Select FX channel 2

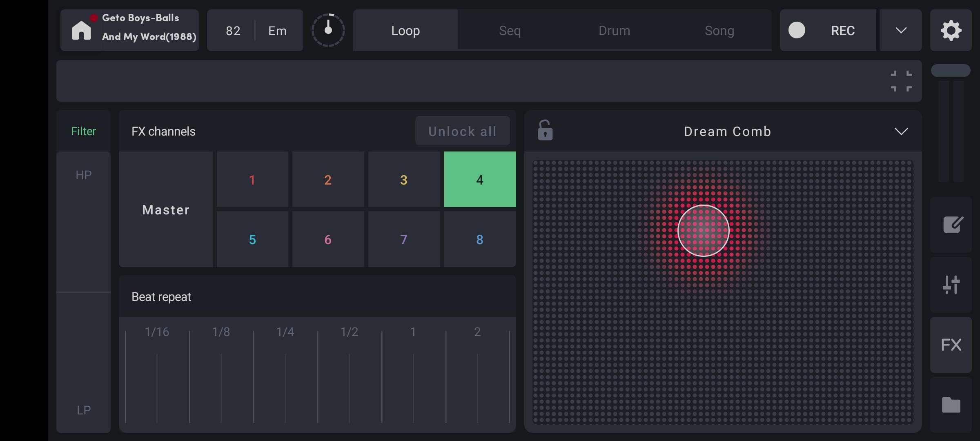click(328, 180)
